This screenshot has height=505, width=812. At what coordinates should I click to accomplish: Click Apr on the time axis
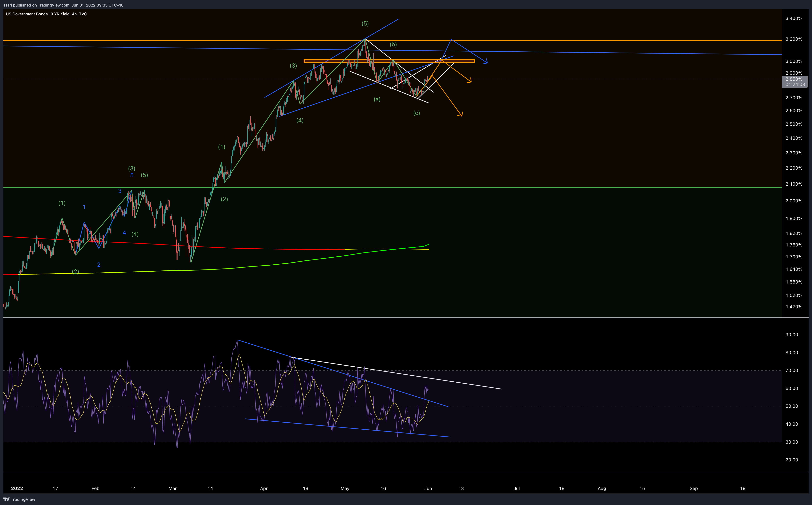click(x=264, y=488)
